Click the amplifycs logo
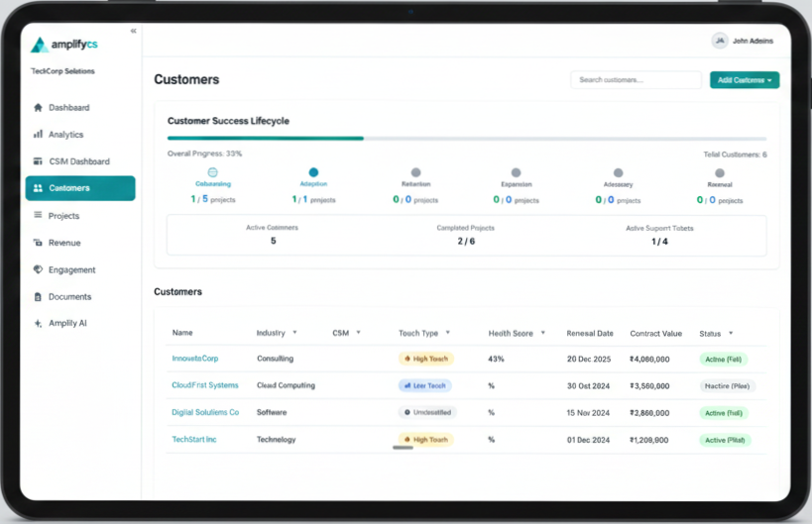The height and width of the screenshot is (524, 812). [x=64, y=45]
